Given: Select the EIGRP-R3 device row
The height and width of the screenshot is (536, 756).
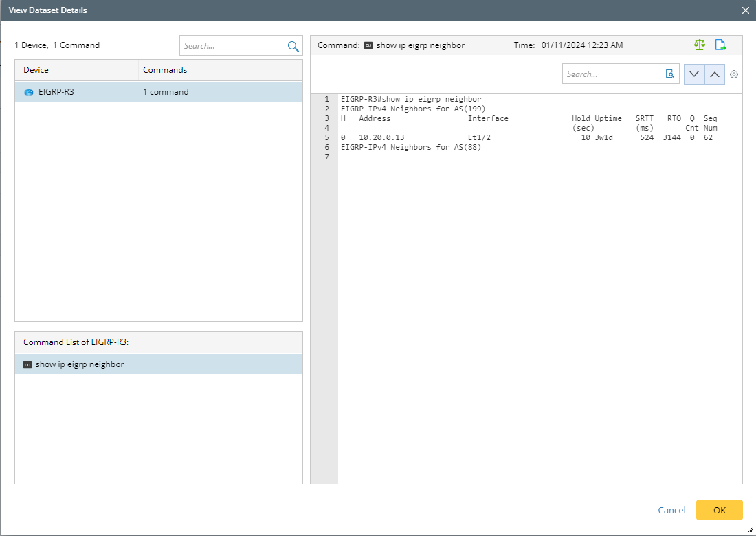Looking at the screenshot, I should click(x=158, y=92).
